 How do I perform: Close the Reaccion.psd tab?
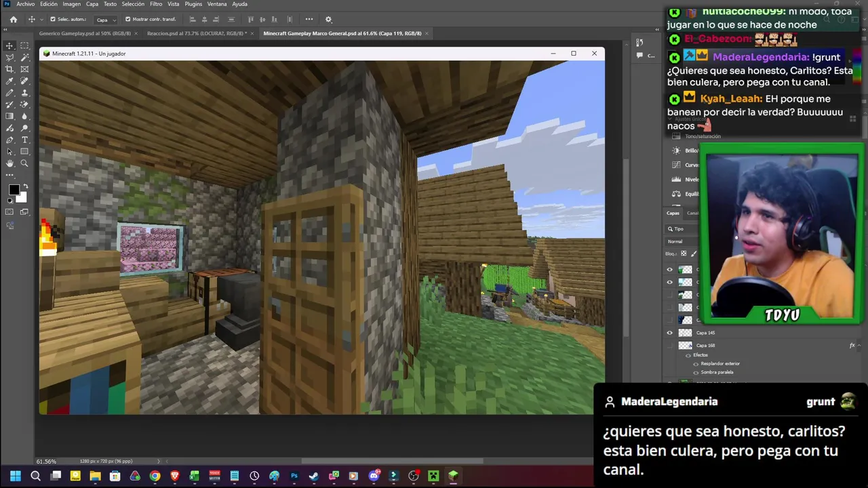coord(252,33)
